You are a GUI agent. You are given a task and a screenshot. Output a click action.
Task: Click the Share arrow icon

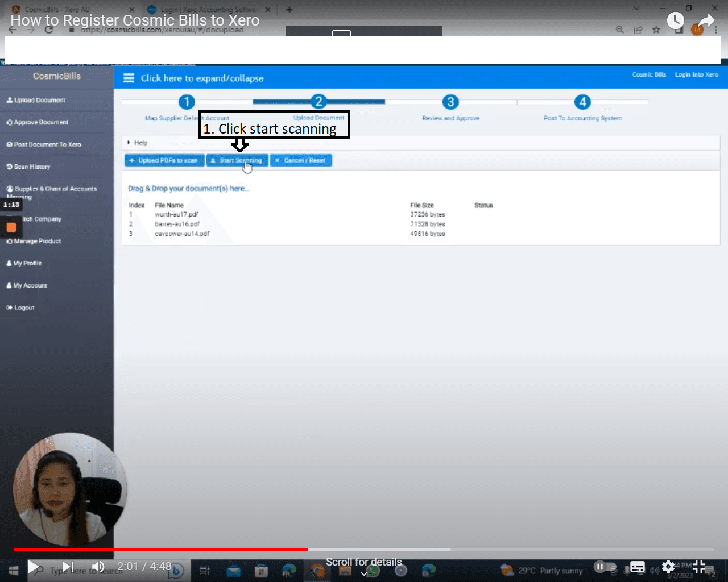click(x=706, y=21)
